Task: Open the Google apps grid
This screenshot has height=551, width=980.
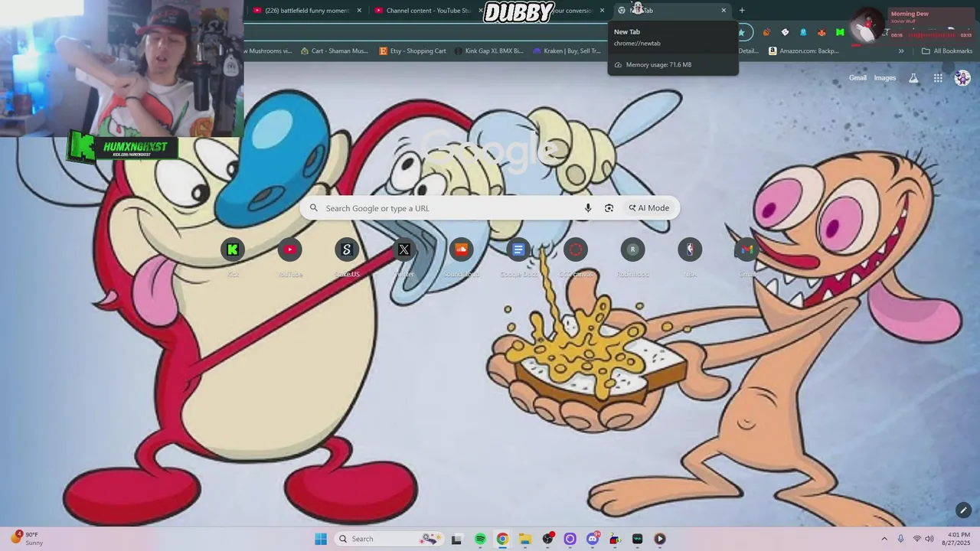Action: point(938,78)
